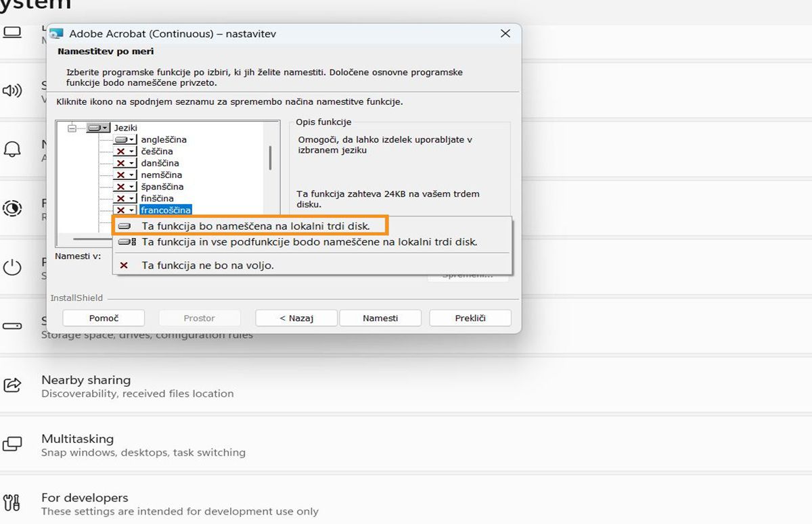Open install options dropdown for angleščina
Screen dimensions: 812x524
125,139
